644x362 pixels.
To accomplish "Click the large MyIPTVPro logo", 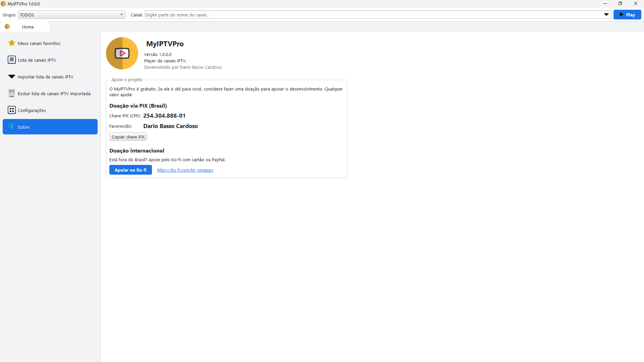I will tap(122, 53).
